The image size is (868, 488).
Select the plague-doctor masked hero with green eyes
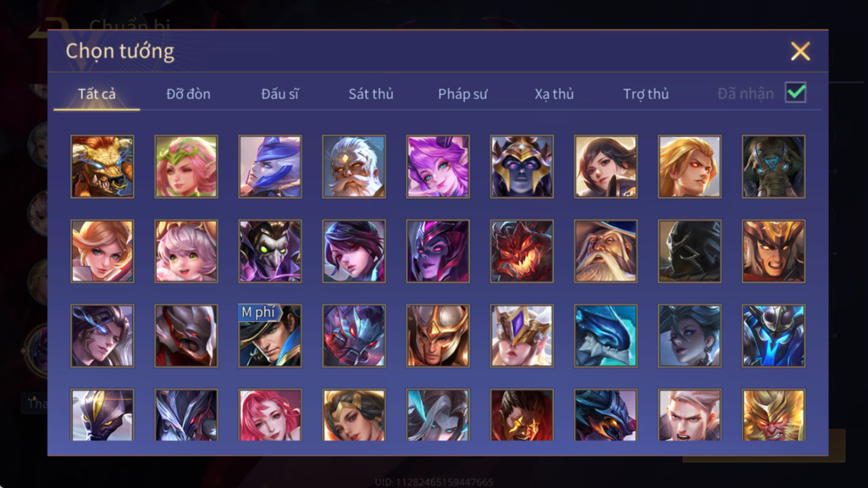(x=270, y=251)
